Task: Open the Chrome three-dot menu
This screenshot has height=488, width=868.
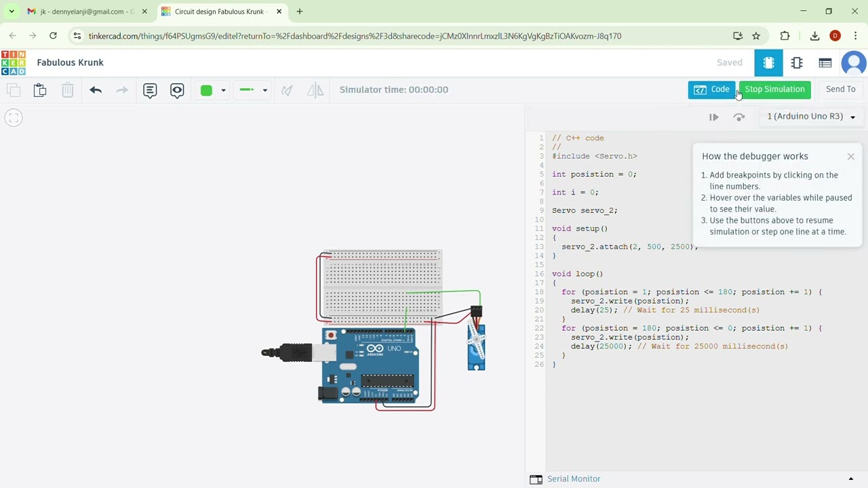Action: (856, 36)
